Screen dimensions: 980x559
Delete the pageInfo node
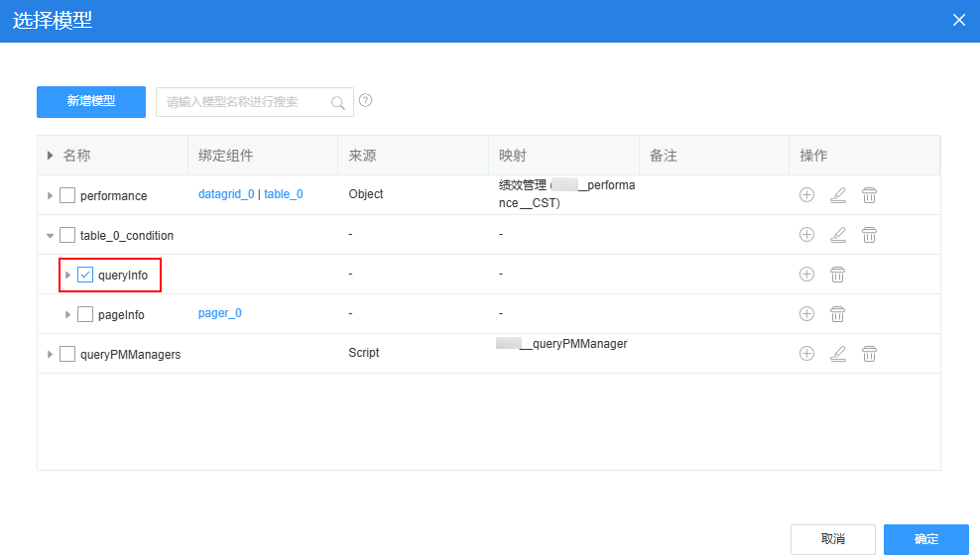(837, 313)
